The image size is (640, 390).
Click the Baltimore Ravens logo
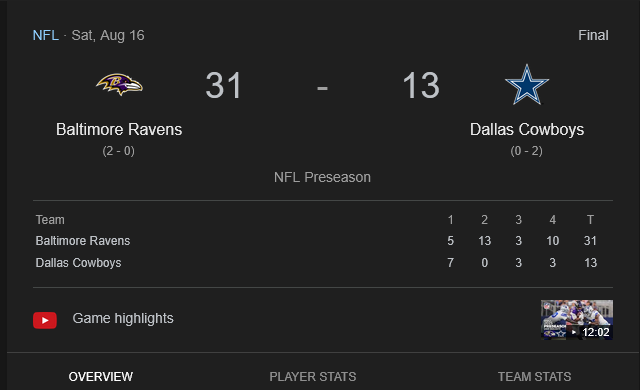click(x=119, y=84)
